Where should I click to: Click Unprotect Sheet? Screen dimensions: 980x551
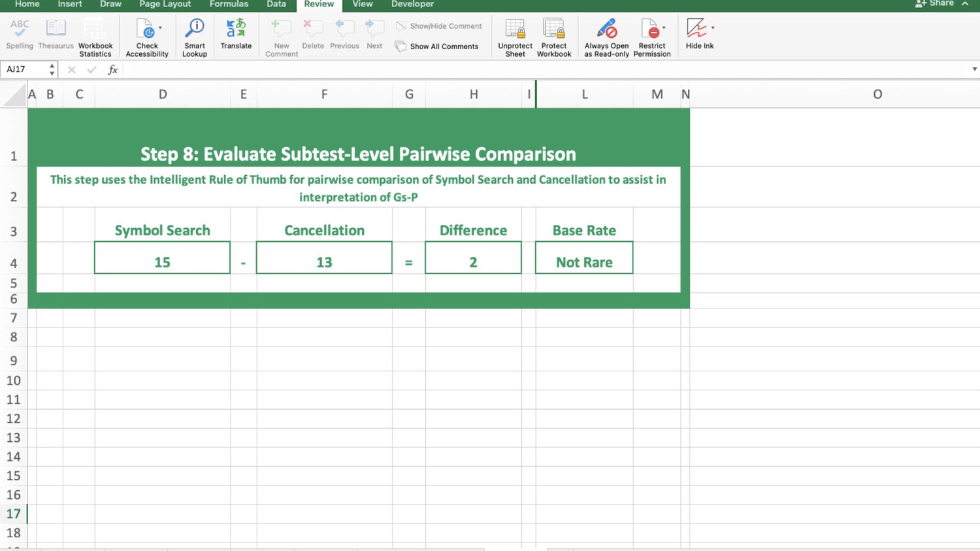pos(515,38)
